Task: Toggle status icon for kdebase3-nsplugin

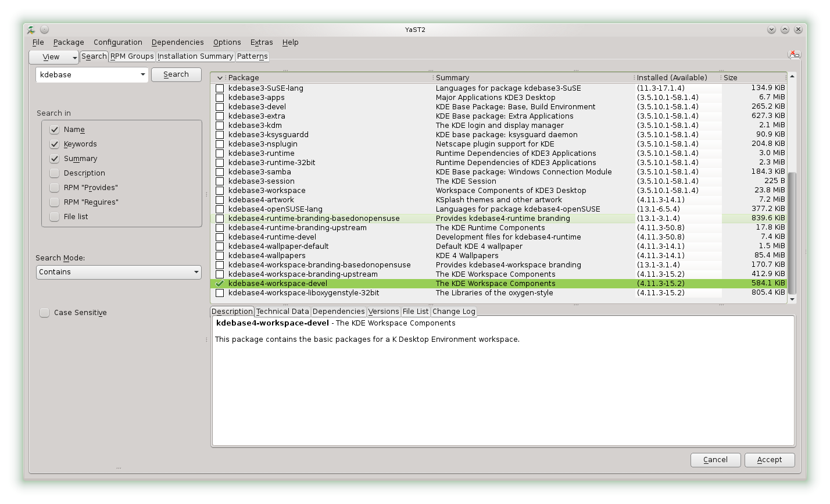Action: pyautogui.click(x=220, y=144)
